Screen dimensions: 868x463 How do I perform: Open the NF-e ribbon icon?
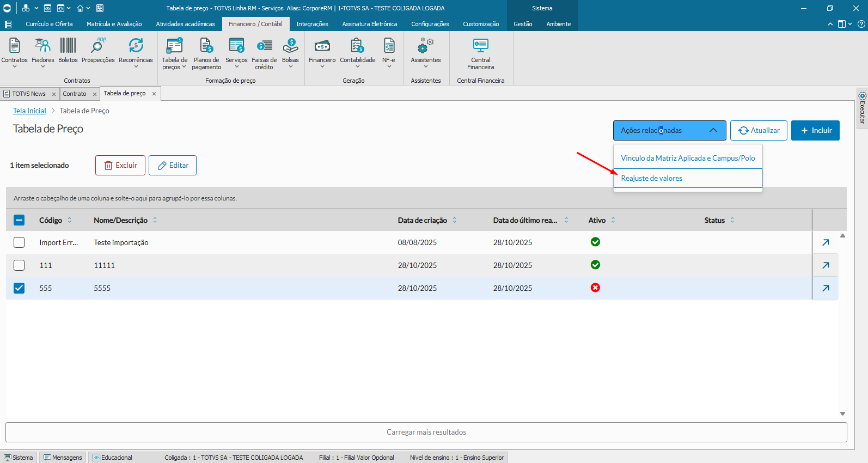tap(389, 46)
